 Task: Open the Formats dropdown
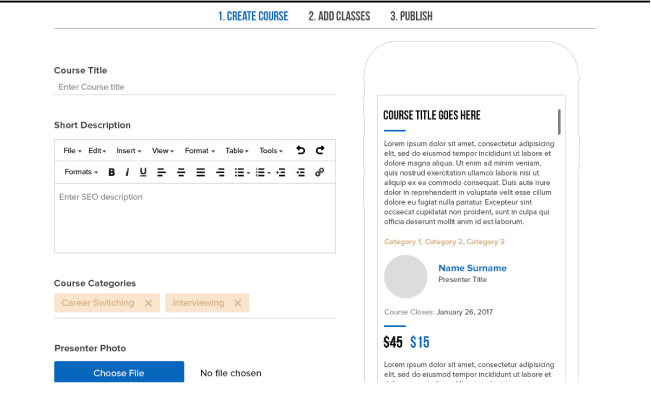[81, 172]
